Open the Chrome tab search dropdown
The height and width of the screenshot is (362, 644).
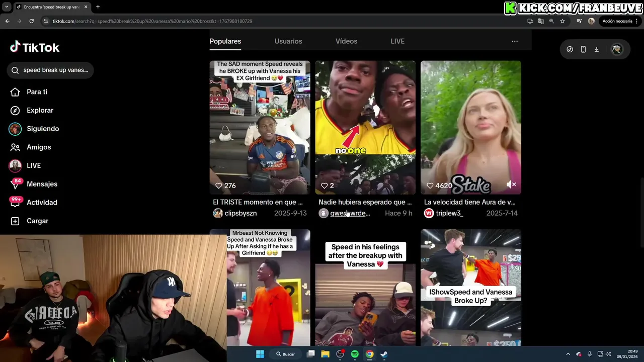point(7,7)
